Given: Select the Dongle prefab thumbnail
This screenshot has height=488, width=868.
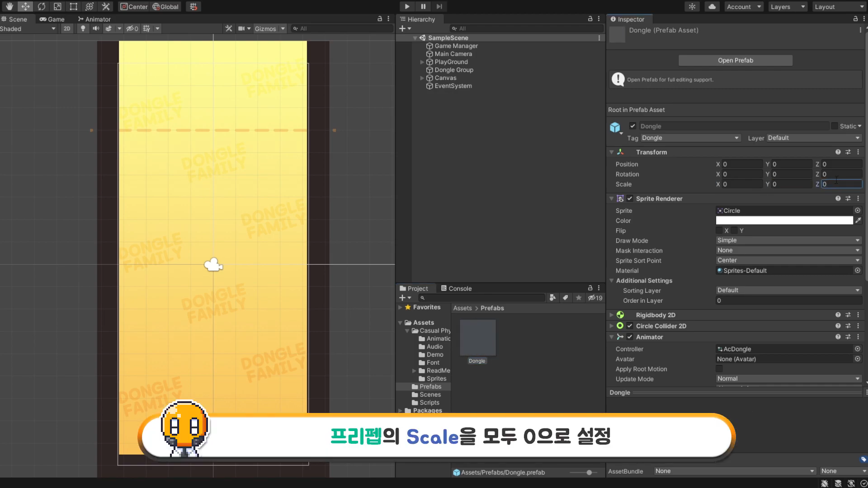Looking at the screenshot, I should pyautogui.click(x=477, y=338).
